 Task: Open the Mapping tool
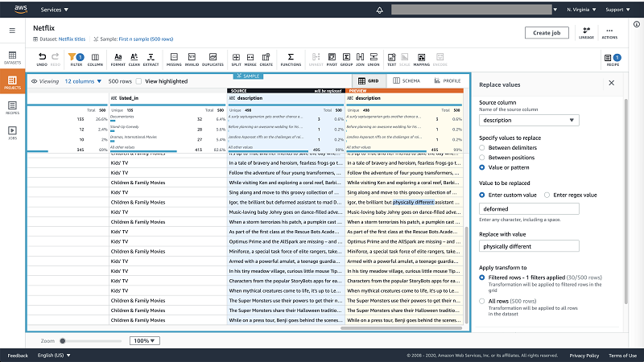coord(421,59)
